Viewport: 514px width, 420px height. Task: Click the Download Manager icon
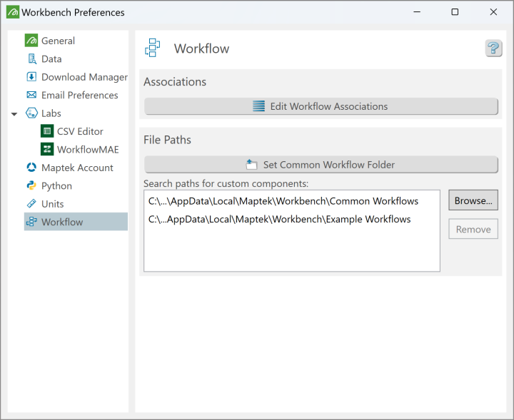(31, 77)
